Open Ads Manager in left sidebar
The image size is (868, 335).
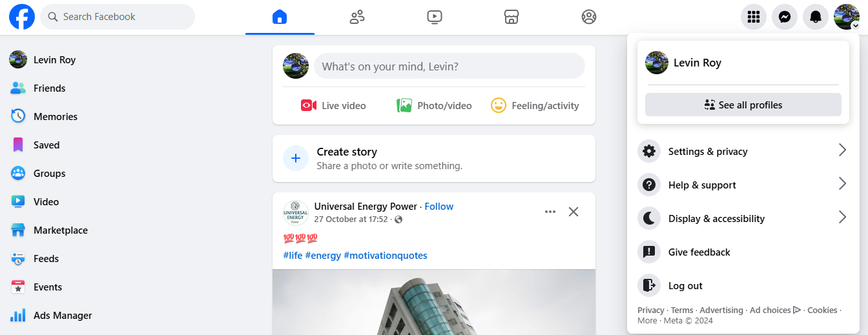(x=62, y=316)
